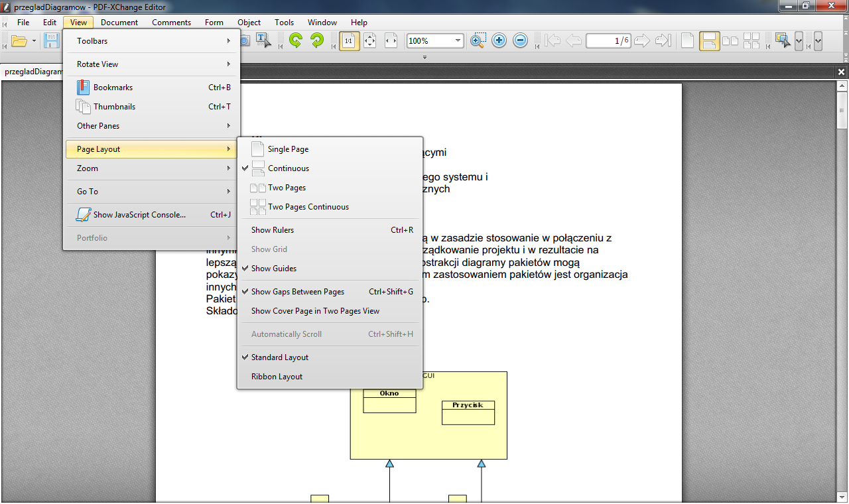Click the Open folder toolbar icon
This screenshot has width=849, height=504.
19,41
